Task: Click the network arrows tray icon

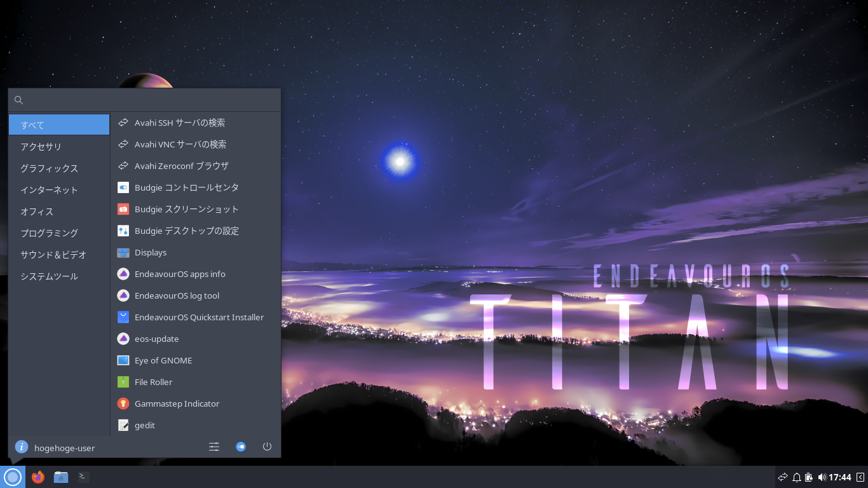Action: pyautogui.click(x=783, y=477)
